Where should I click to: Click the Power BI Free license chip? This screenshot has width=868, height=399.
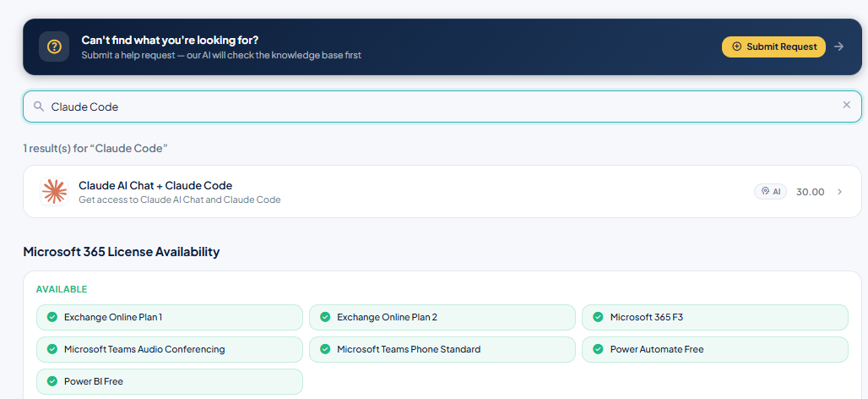point(170,382)
